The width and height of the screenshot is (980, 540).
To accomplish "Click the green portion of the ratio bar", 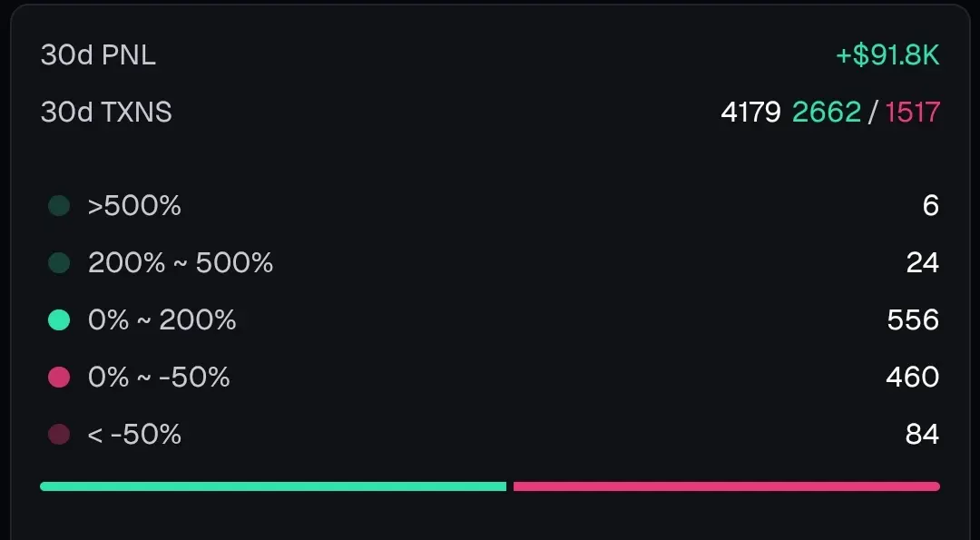I will pos(273,486).
